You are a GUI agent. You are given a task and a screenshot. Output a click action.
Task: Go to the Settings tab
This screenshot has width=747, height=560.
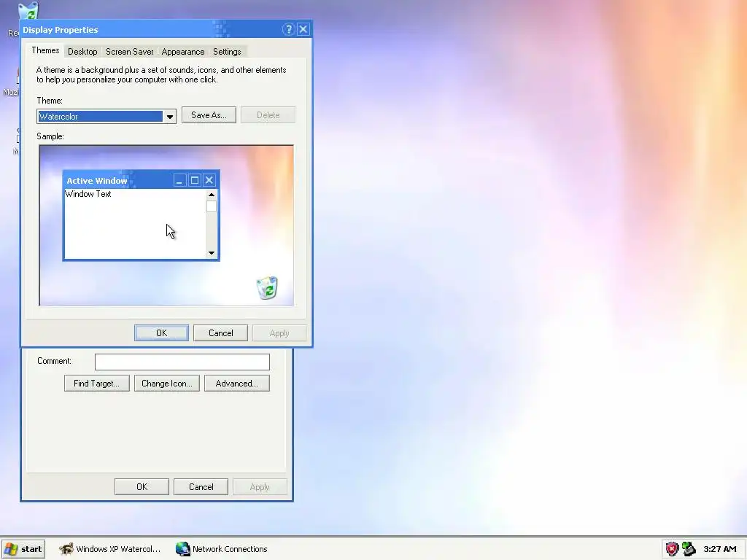[x=227, y=52]
